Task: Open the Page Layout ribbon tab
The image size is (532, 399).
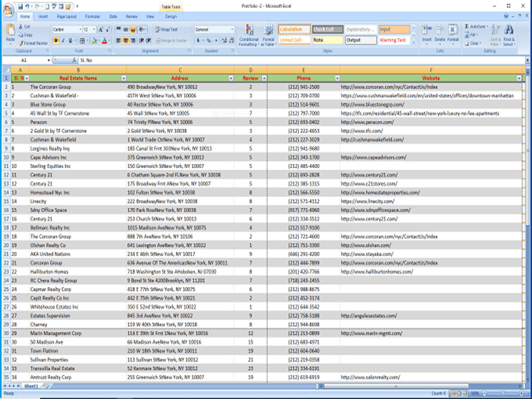Action: click(66, 16)
